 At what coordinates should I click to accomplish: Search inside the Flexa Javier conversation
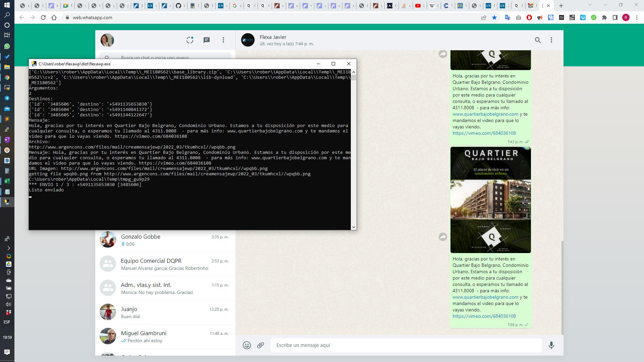click(538, 40)
